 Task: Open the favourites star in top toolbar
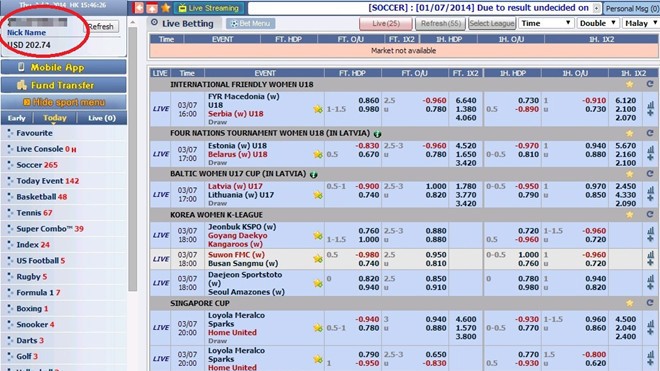tap(166, 8)
